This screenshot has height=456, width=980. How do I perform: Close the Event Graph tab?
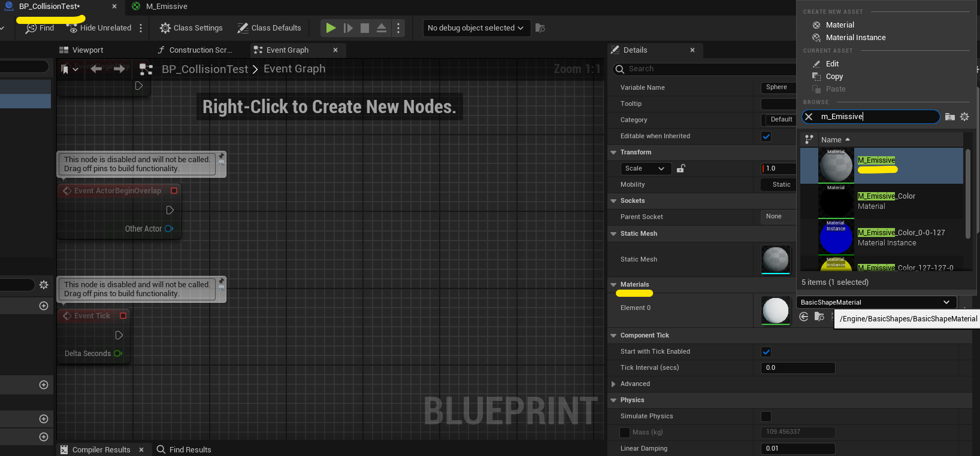tap(335, 50)
